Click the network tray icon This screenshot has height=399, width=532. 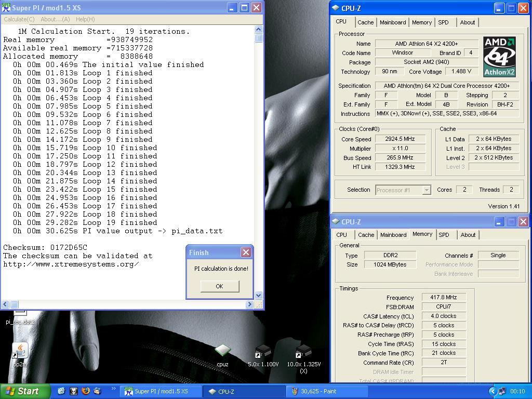tap(502, 392)
